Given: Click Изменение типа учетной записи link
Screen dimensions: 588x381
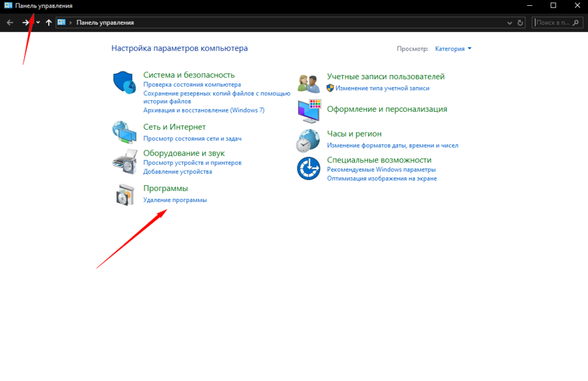Looking at the screenshot, I should [382, 88].
